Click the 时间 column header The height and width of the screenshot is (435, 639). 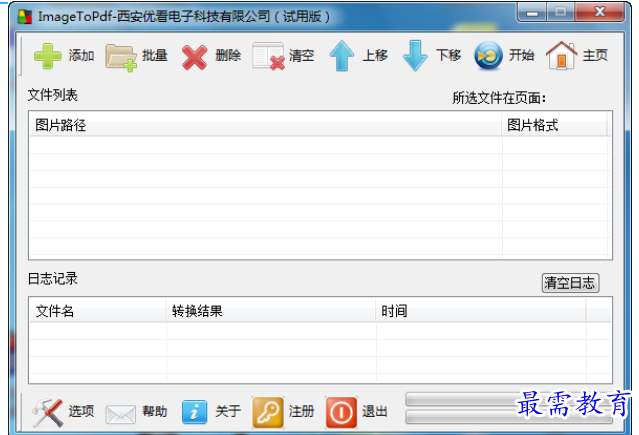[481, 311]
